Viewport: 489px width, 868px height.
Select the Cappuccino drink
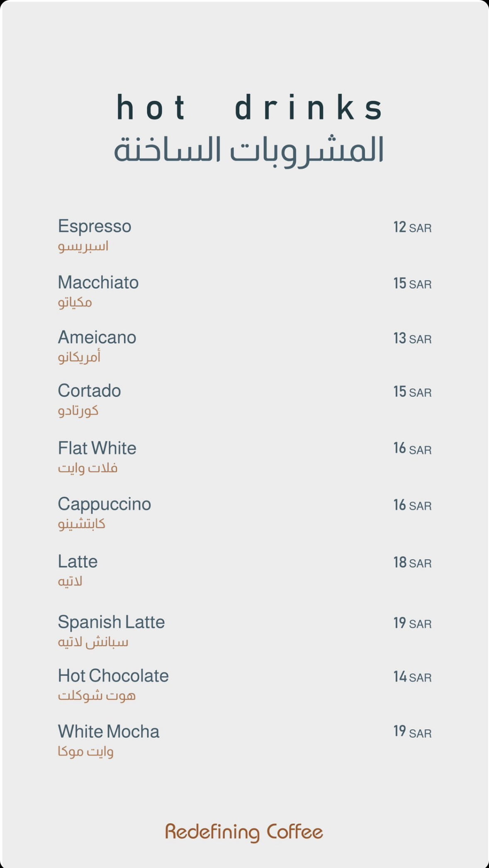(105, 504)
